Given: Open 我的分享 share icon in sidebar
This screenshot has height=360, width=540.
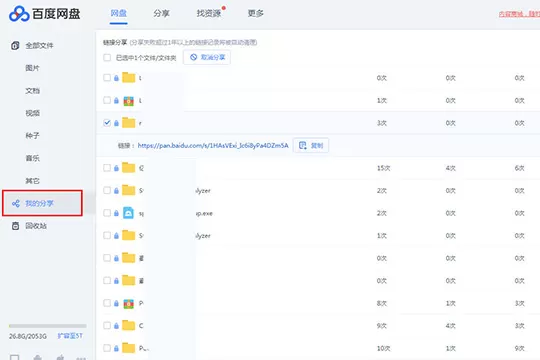Looking at the screenshot, I should point(15,203).
